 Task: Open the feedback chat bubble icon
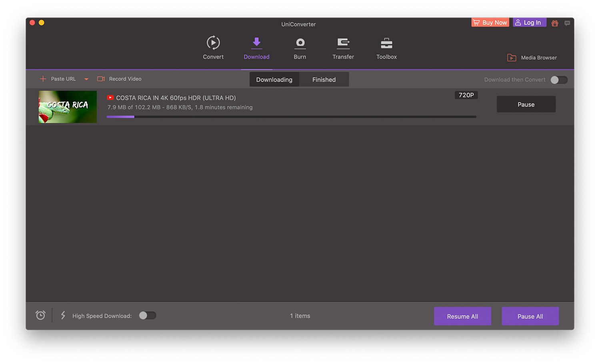[567, 23]
